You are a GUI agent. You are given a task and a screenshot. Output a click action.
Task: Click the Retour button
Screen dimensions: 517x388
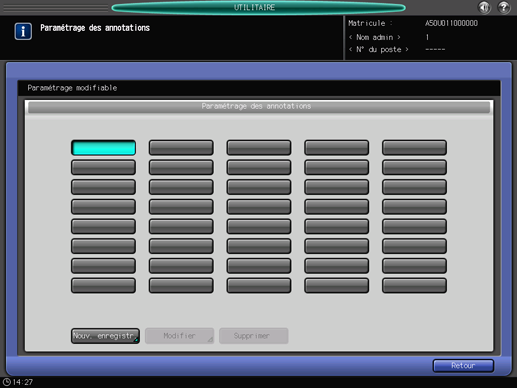pos(463,366)
